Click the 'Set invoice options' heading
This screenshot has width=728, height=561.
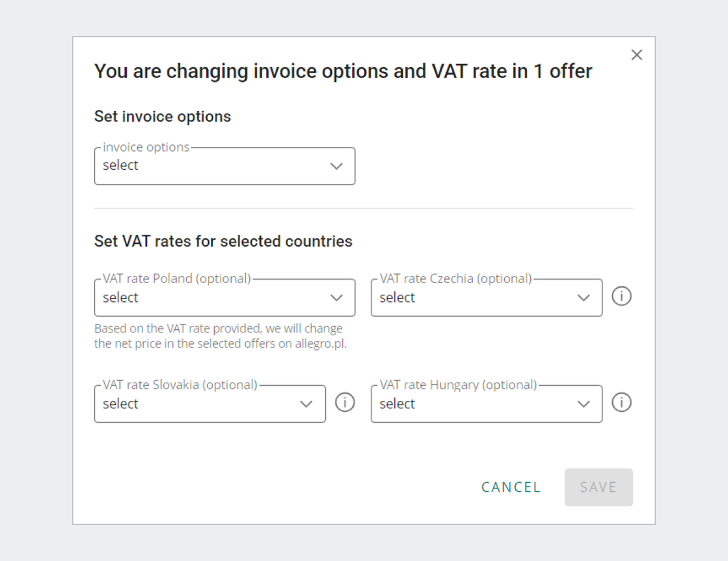163,116
